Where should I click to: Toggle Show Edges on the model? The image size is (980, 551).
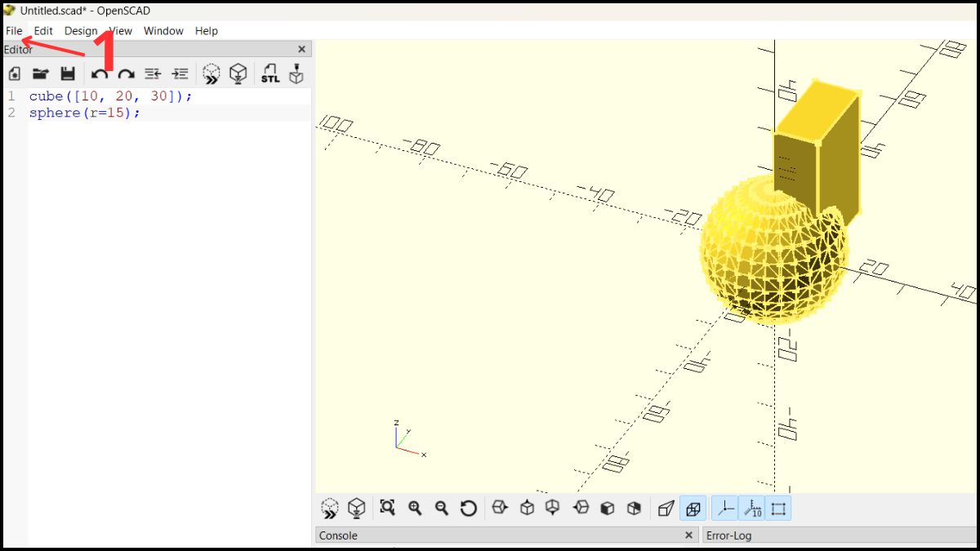(x=778, y=509)
